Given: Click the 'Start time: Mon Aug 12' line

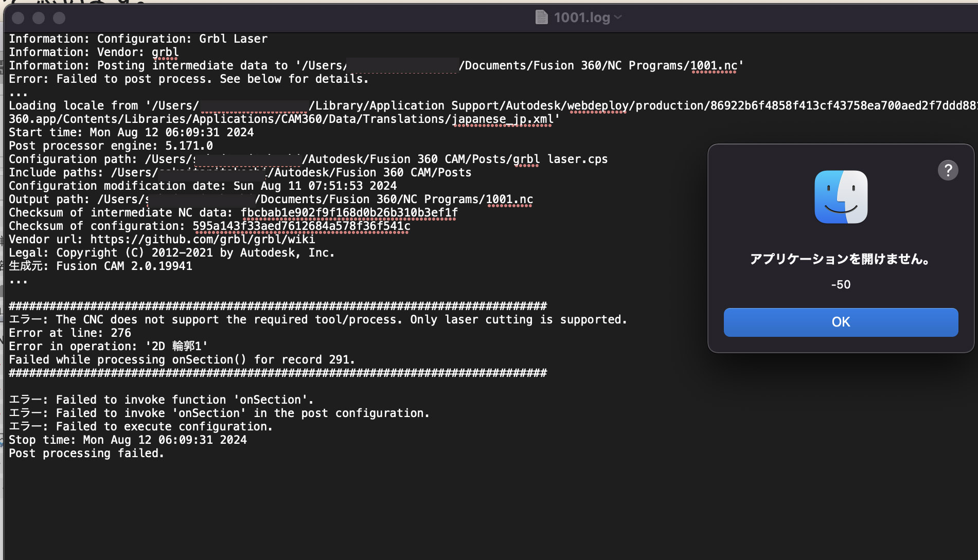Looking at the screenshot, I should point(131,132).
